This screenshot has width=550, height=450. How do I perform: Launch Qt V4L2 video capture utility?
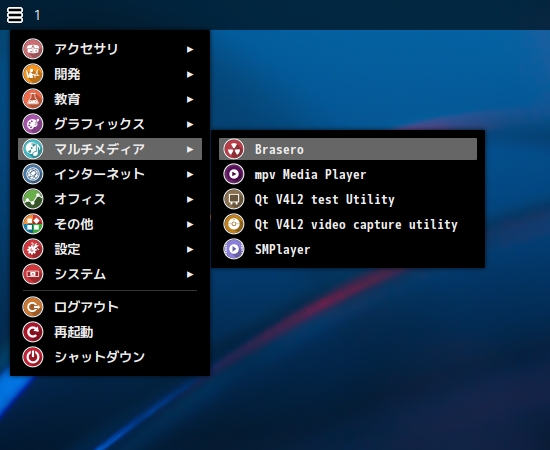pyautogui.click(x=348, y=224)
